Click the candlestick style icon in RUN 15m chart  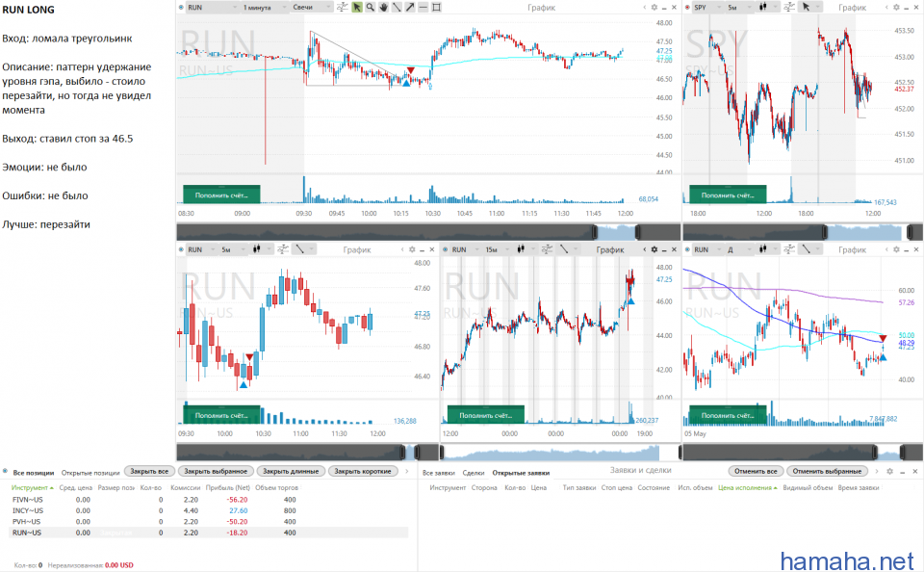coord(521,249)
